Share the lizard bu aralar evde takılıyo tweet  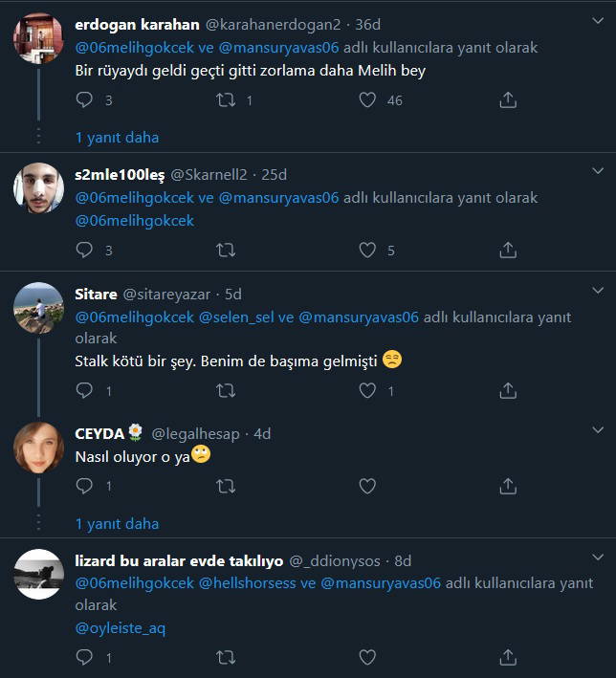coord(508,657)
